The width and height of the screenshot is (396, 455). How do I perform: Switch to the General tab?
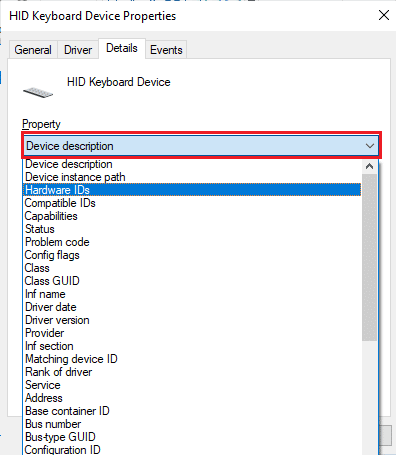point(33,50)
